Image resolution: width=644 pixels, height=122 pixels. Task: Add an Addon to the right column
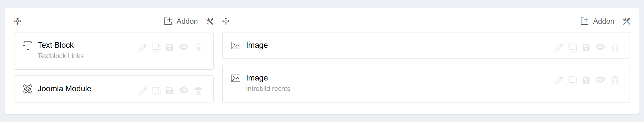(x=598, y=21)
